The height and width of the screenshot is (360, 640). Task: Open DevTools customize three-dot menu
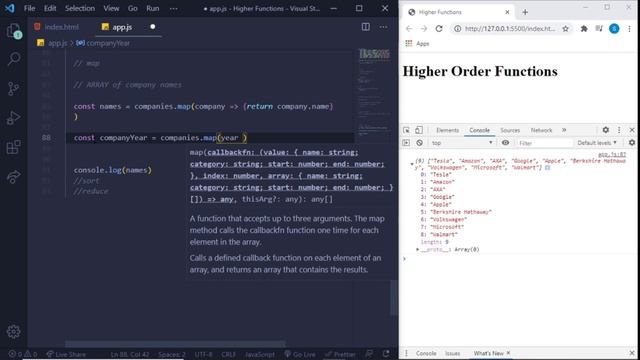(x=619, y=130)
